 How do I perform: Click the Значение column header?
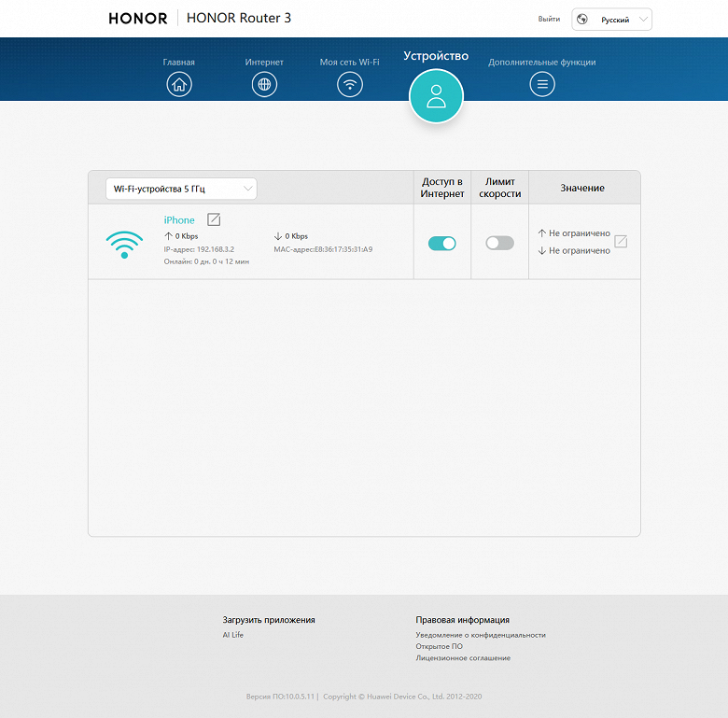[x=582, y=188]
